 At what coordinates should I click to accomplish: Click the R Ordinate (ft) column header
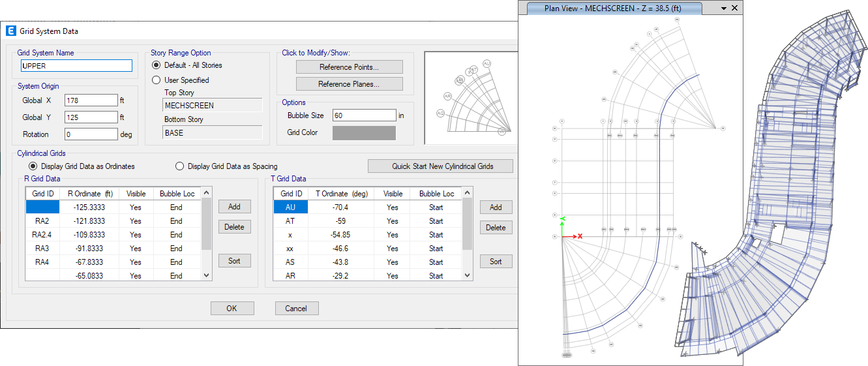point(90,194)
